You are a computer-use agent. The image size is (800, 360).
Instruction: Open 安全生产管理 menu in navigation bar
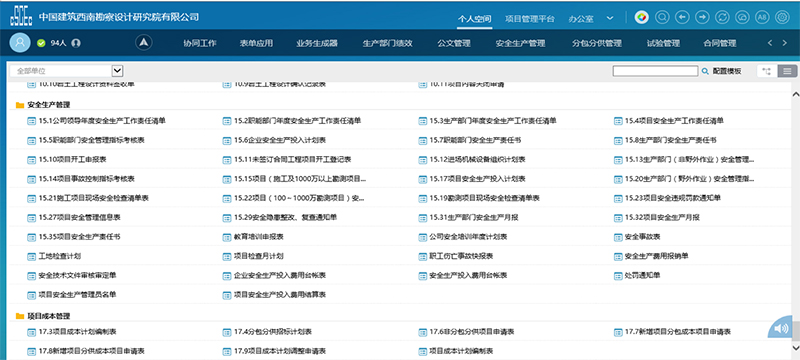[520, 43]
